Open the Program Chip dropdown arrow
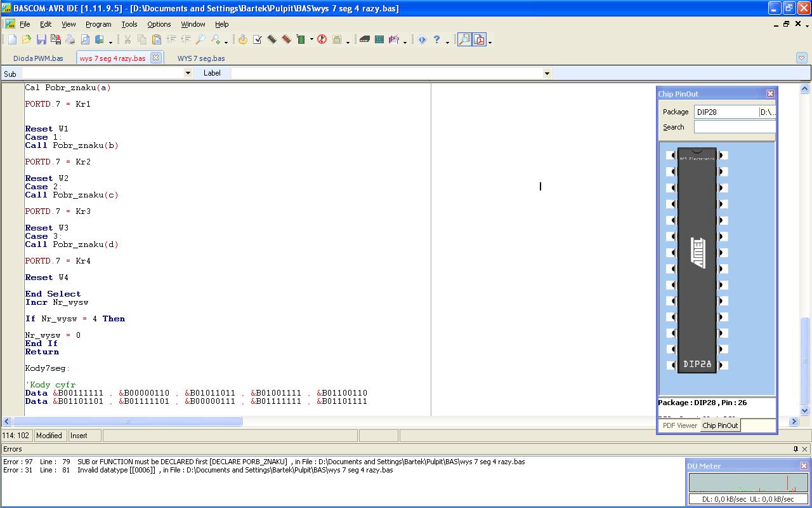Image resolution: width=812 pixels, height=508 pixels. [311, 40]
